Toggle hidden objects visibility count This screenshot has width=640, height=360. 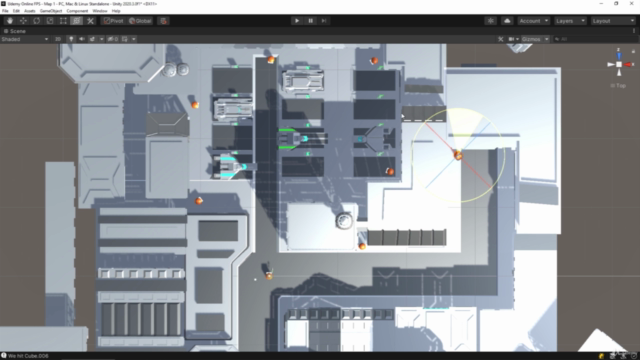pyautogui.click(x=113, y=39)
